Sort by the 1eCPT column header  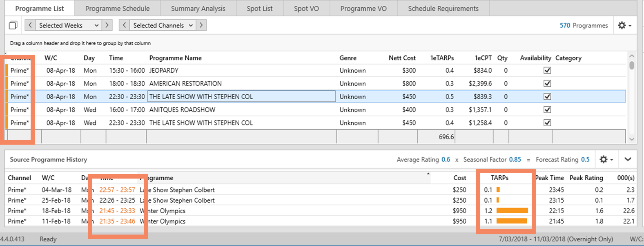(x=484, y=58)
